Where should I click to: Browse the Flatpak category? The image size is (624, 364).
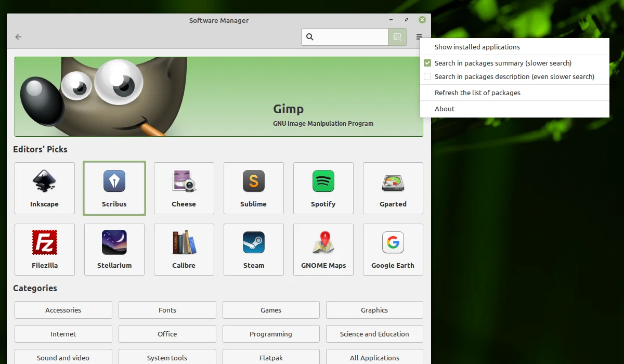click(x=271, y=357)
